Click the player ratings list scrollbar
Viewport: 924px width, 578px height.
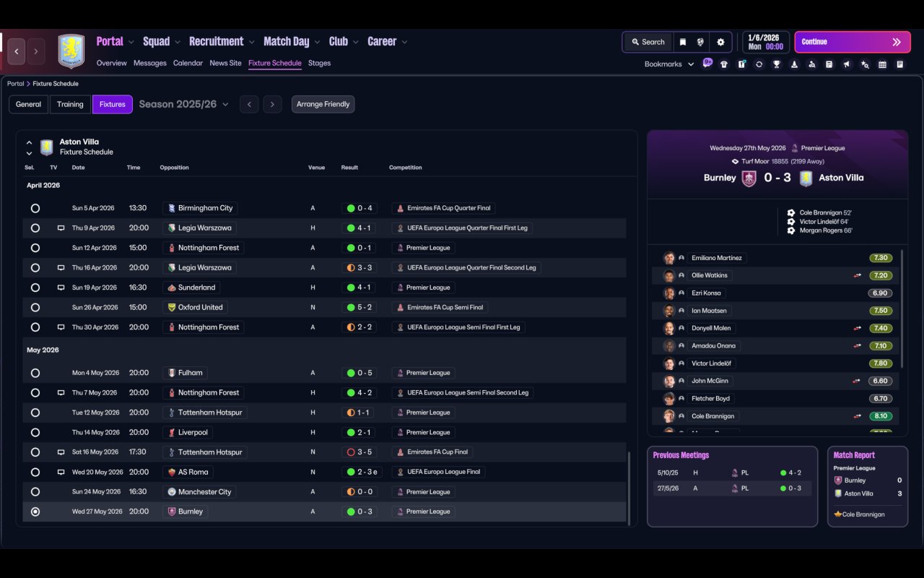click(x=902, y=309)
